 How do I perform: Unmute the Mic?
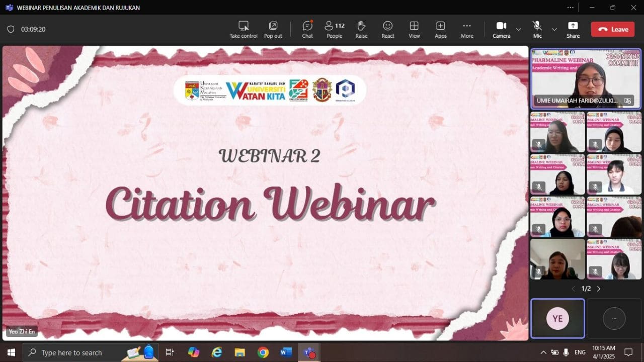pos(537,29)
